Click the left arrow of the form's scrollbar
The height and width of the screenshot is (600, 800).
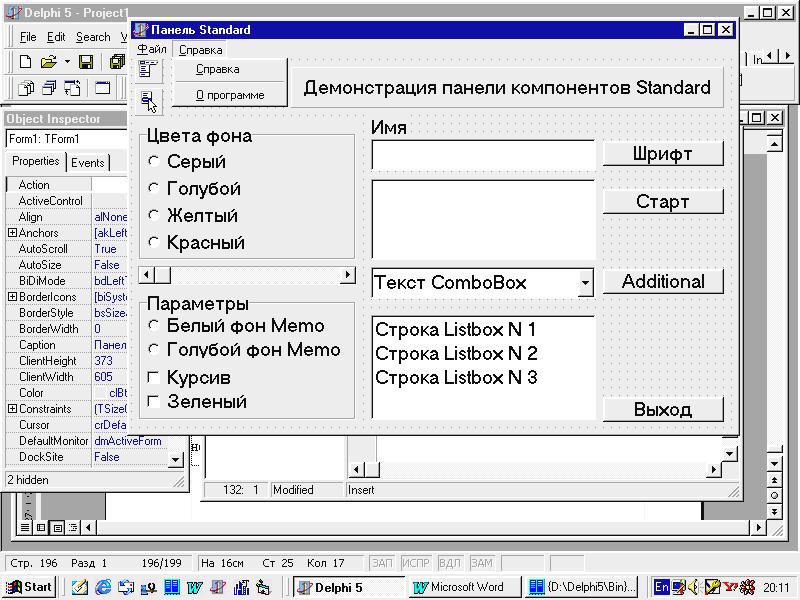pos(146,276)
